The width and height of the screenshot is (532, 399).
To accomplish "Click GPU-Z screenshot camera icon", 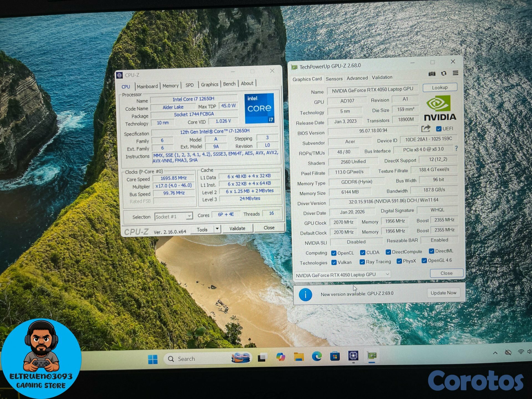I will (432, 74).
